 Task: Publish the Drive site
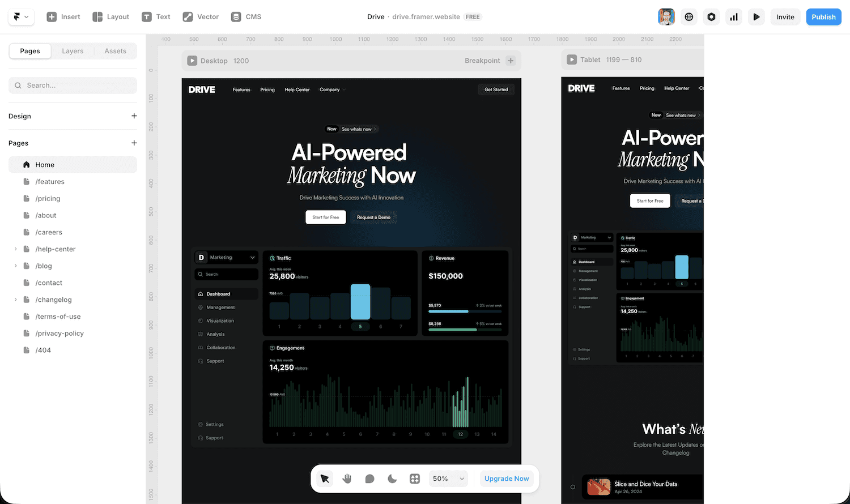pos(823,17)
